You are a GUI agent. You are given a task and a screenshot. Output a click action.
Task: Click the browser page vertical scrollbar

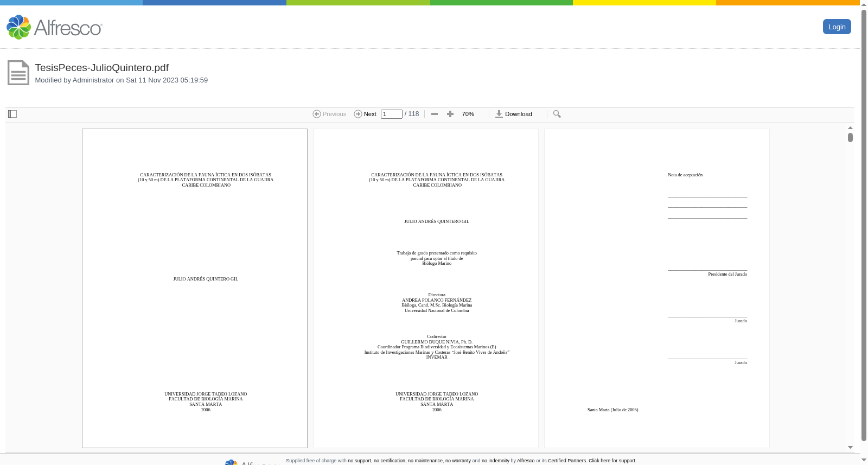pos(864,225)
